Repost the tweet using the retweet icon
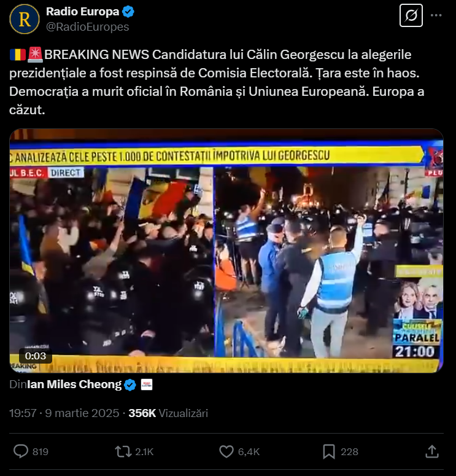 click(123, 451)
